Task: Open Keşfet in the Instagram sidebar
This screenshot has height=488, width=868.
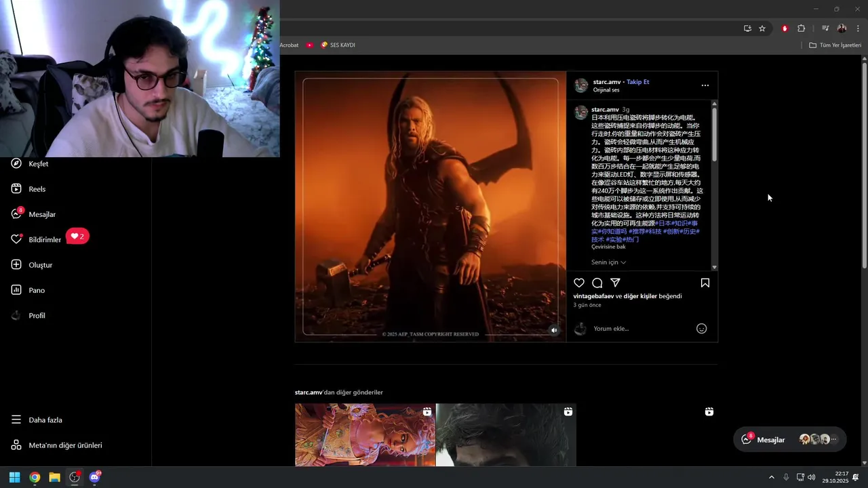Action: point(31,164)
